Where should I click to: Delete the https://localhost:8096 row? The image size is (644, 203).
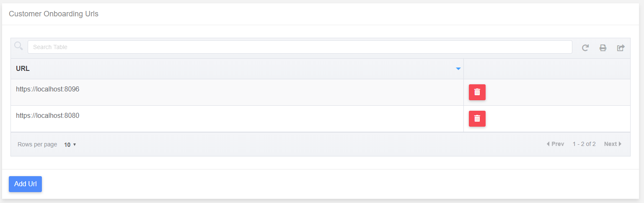pos(477,92)
